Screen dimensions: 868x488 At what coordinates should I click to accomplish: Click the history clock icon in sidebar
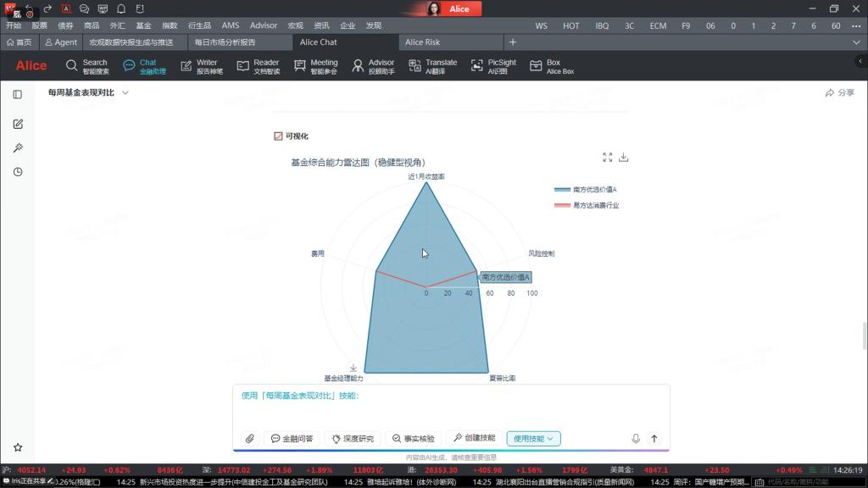(18, 172)
